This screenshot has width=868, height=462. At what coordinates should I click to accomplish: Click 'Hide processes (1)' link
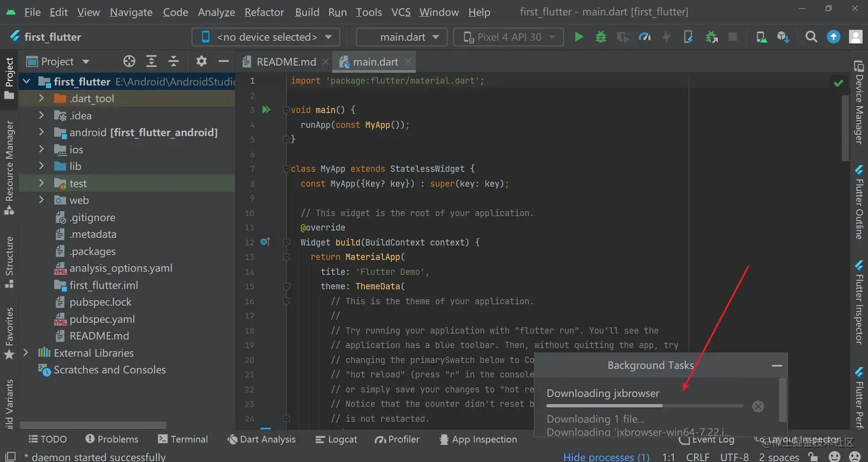tap(606, 457)
